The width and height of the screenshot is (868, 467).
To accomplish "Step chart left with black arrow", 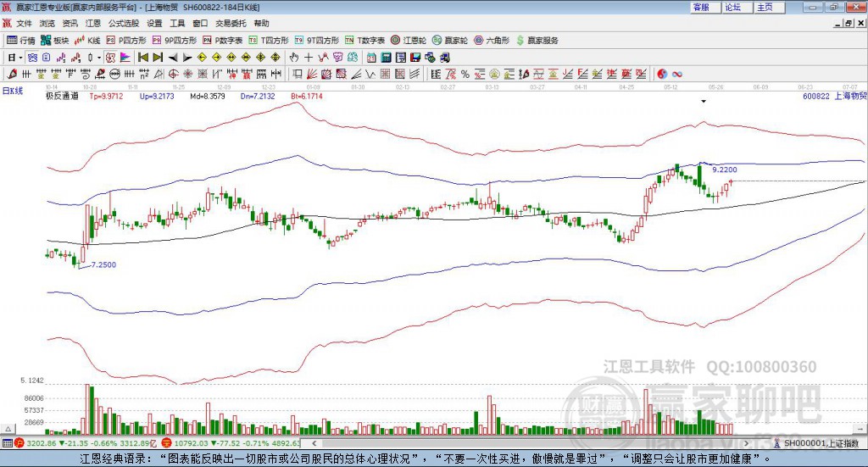I will (x=173, y=58).
